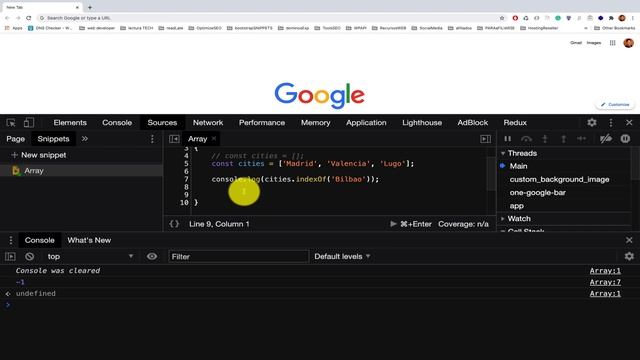The image size is (640, 360).
Task: Expand the Watch section
Action: 516,219
